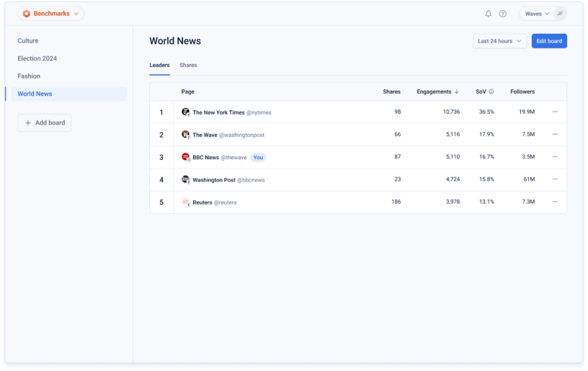This screenshot has width=588, height=371.
Task: Open the Waves account dropdown
Action: tap(537, 14)
